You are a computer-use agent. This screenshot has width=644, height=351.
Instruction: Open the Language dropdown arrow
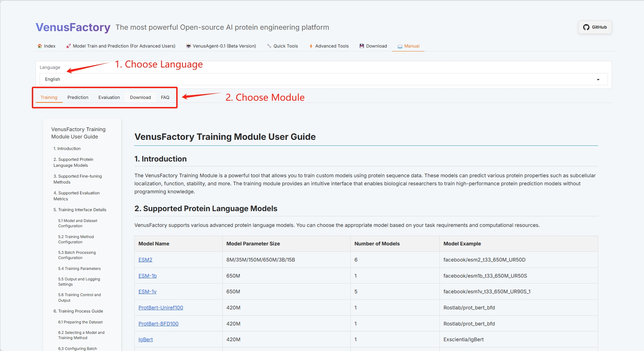click(598, 80)
